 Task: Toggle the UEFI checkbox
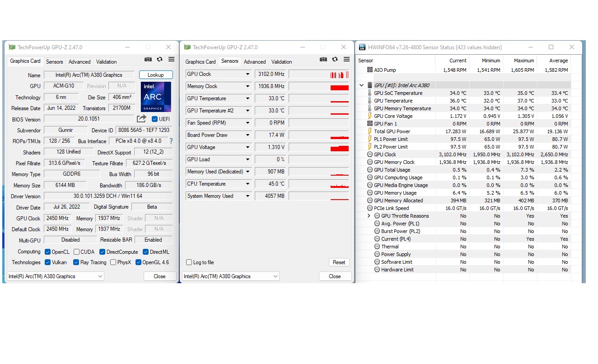click(155, 119)
